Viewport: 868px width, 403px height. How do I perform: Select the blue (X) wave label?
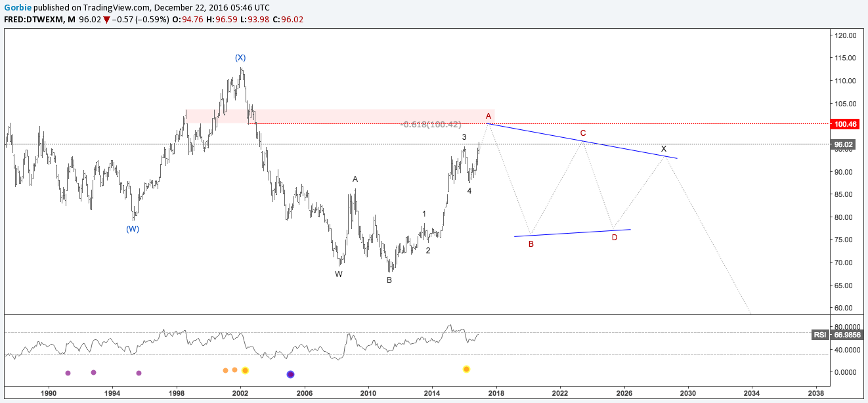240,58
